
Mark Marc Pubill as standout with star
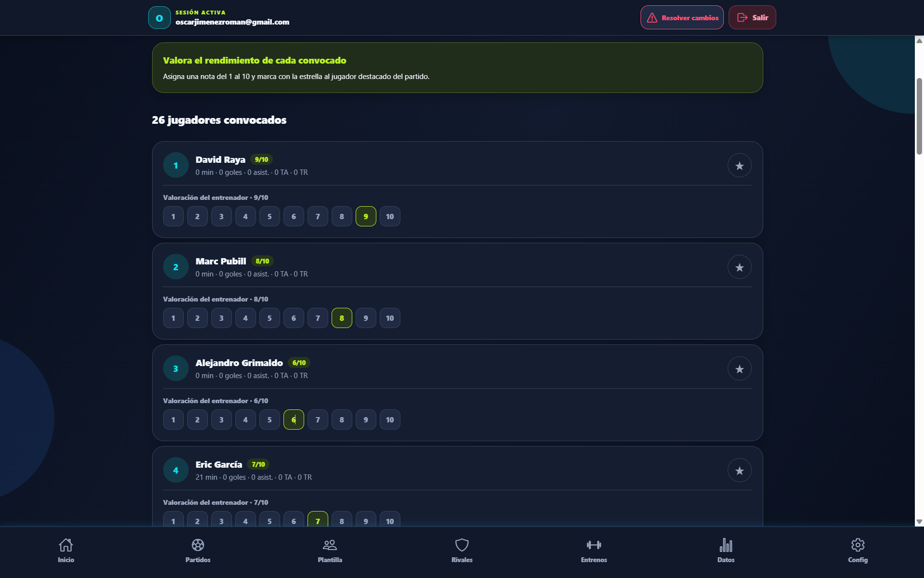(x=739, y=267)
